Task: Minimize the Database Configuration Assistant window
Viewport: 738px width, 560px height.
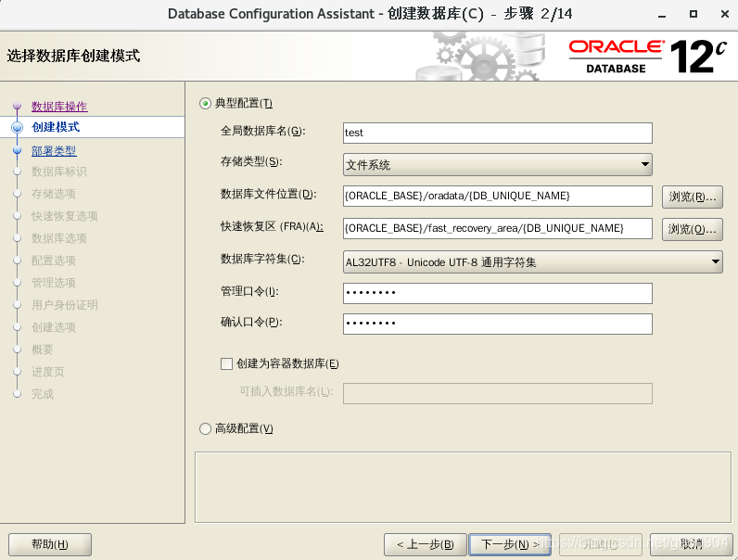Action: pos(662,15)
